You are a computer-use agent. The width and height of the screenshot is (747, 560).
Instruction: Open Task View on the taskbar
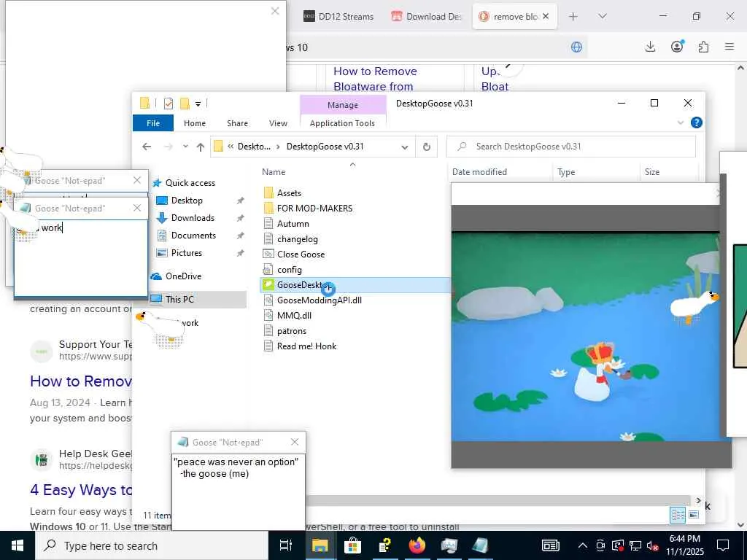(286, 545)
